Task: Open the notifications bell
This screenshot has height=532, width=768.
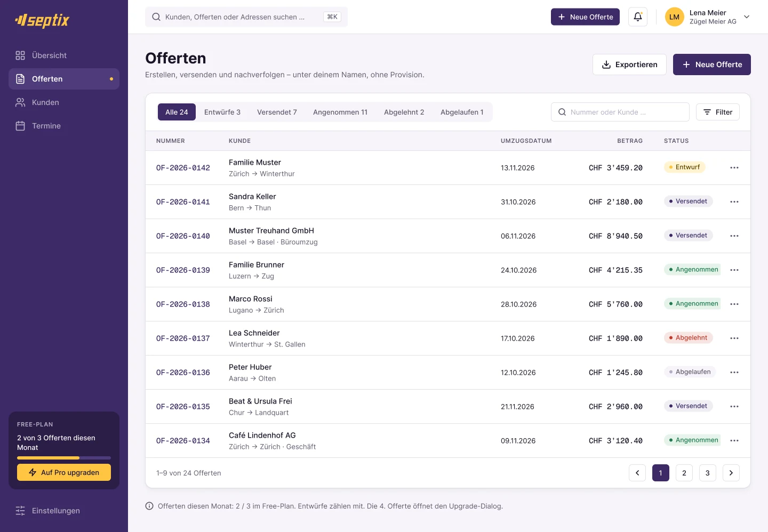Action: pyautogui.click(x=638, y=17)
